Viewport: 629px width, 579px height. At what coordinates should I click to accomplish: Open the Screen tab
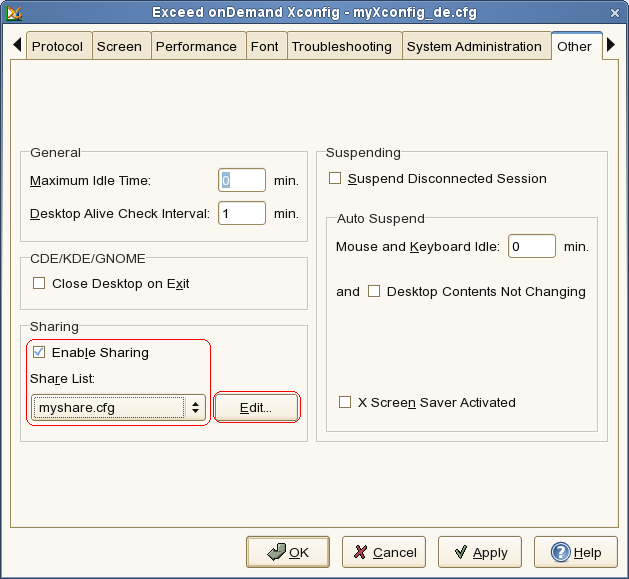tap(119, 46)
